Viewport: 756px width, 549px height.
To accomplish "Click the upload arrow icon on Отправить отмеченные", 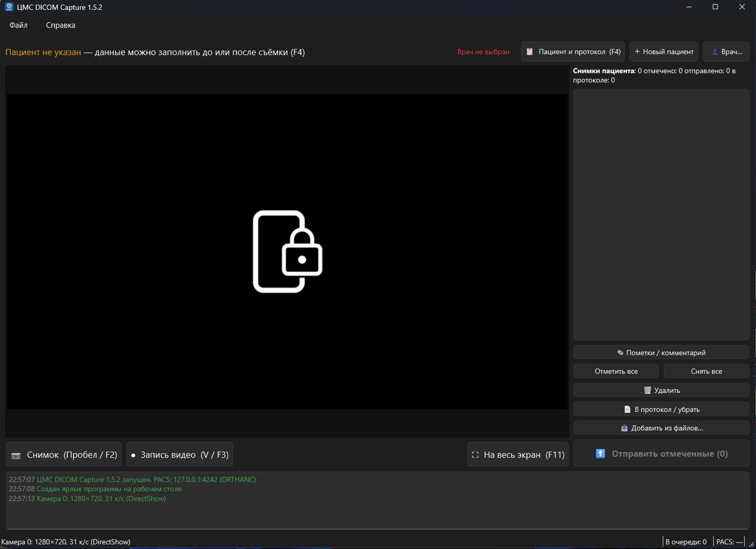I will click(x=600, y=454).
